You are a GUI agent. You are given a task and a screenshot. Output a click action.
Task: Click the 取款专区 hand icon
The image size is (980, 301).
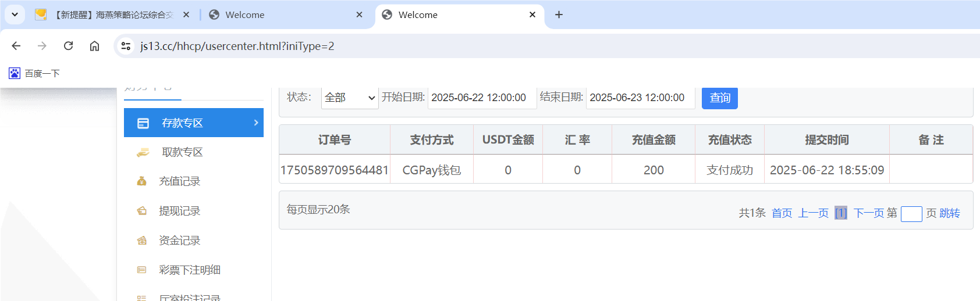tap(143, 153)
